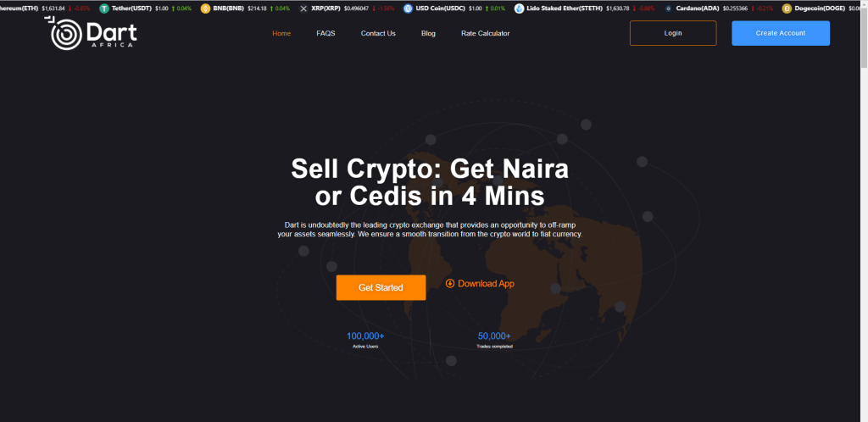
Task: Click the download arrow icon beside Download App
Action: (x=450, y=283)
